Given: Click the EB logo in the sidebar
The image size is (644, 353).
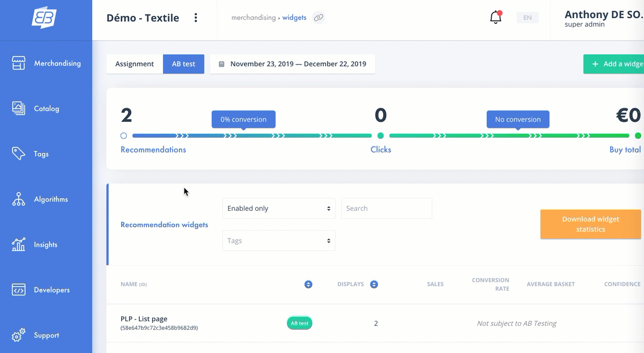Looking at the screenshot, I should tap(44, 18).
